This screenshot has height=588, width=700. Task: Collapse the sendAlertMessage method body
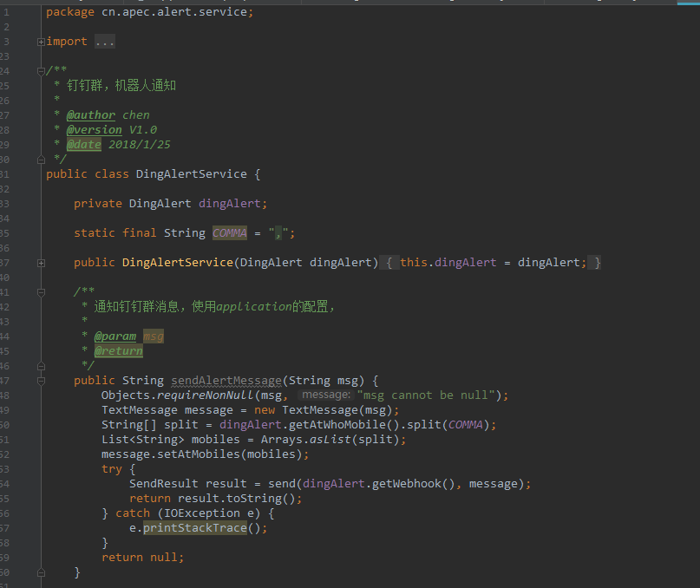tap(41, 380)
